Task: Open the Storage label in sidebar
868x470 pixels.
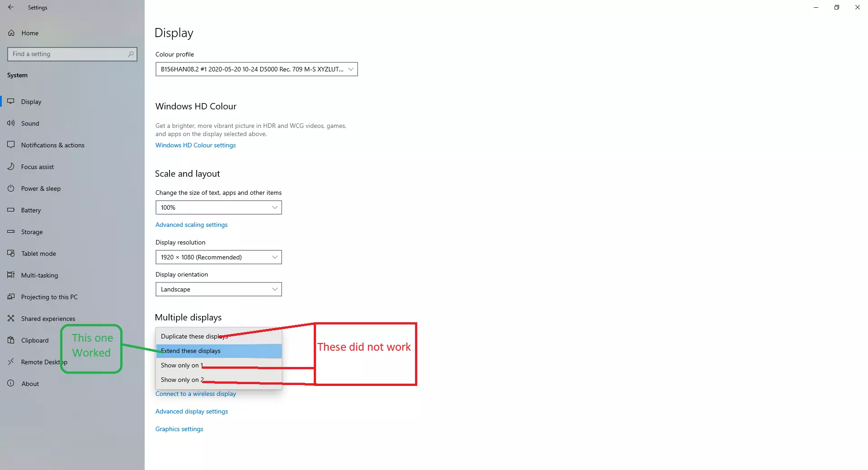Action: pos(32,232)
